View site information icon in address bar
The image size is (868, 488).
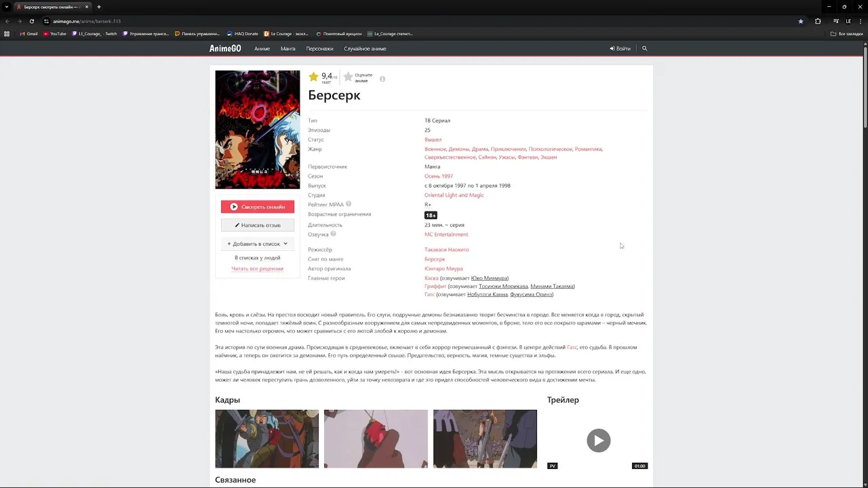[x=46, y=21]
